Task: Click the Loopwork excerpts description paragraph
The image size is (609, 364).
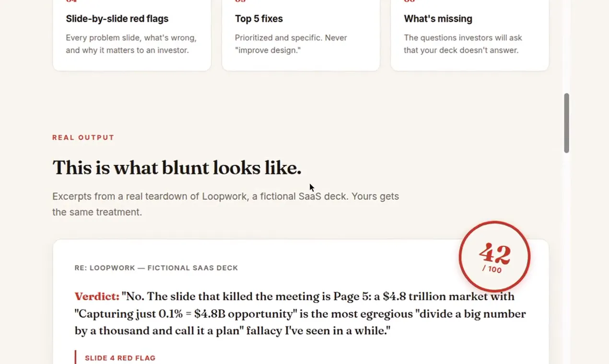Action: pyautogui.click(x=225, y=204)
